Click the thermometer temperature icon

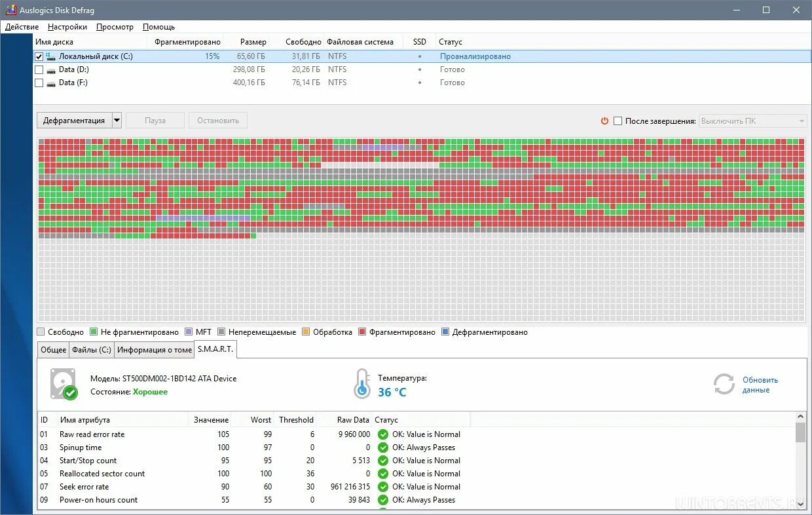point(361,383)
